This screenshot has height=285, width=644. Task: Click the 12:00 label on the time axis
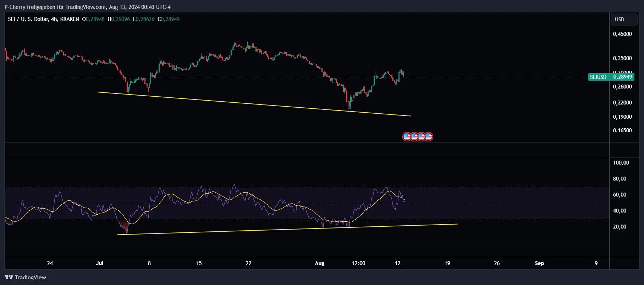359,263
